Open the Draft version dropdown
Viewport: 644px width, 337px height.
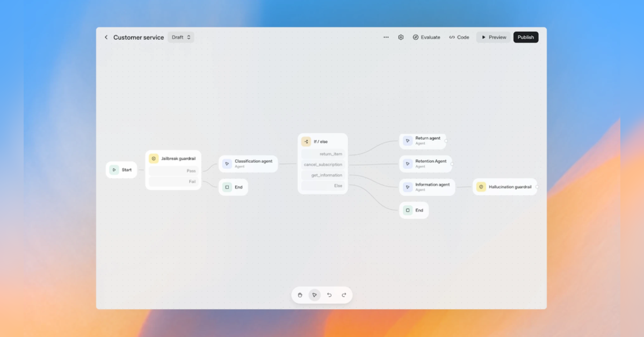(180, 37)
